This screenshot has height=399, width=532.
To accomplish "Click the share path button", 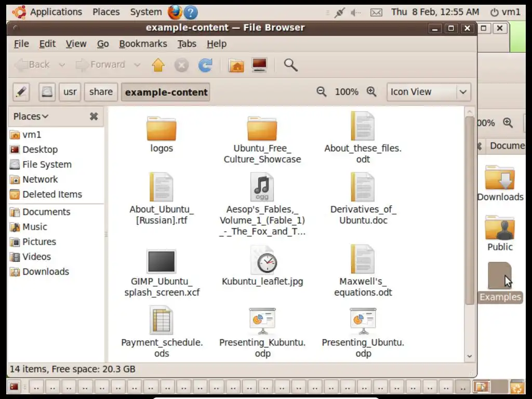I will [x=101, y=92].
